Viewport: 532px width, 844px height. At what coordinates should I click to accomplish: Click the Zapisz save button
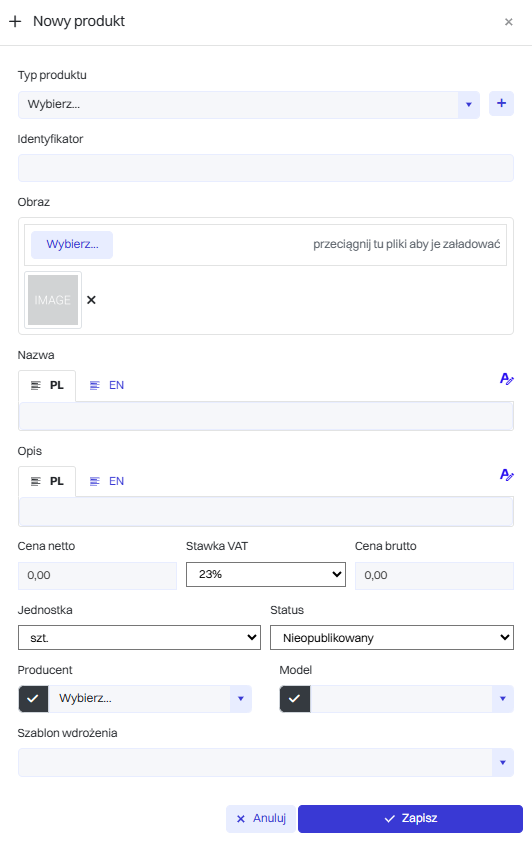pos(410,819)
